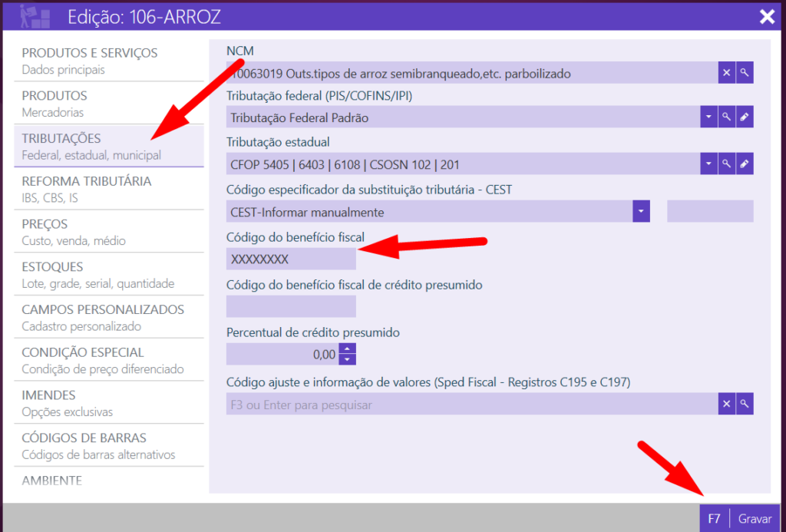Image resolution: width=786 pixels, height=532 pixels.
Task: Clear the Código ajuste field X icon
Action: 726,404
